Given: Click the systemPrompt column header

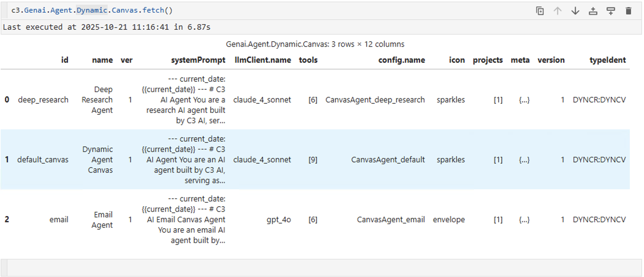Looking at the screenshot, I should 198,60.
